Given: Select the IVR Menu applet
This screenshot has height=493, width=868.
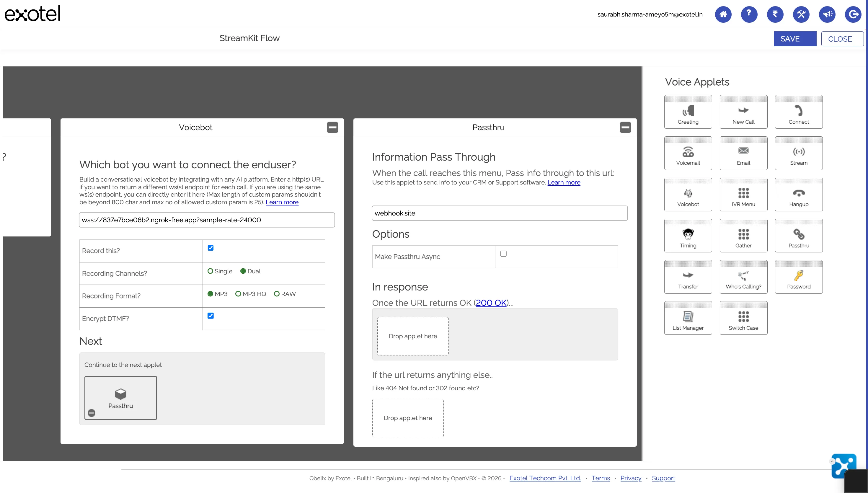Looking at the screenshot, I should 743,194.
